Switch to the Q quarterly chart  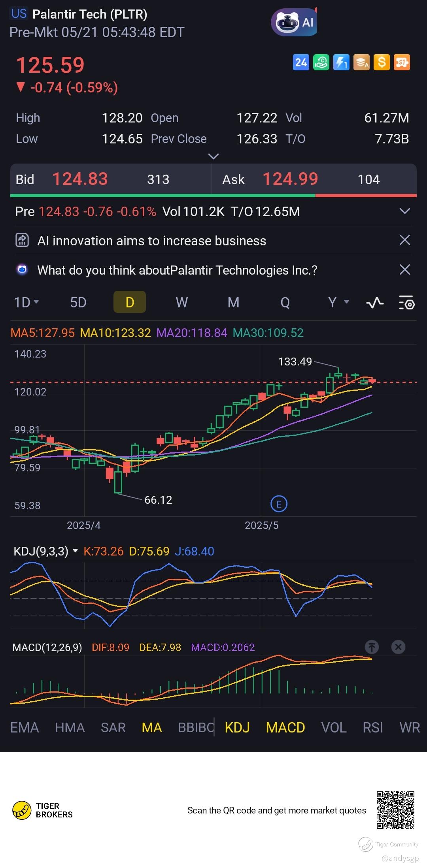(x=285, y=303)
